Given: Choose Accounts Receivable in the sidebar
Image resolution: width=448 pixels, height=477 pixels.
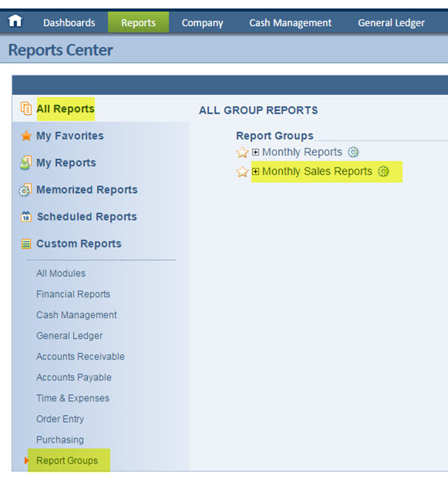Looking at the screenshot, I should tap(80, 357).
